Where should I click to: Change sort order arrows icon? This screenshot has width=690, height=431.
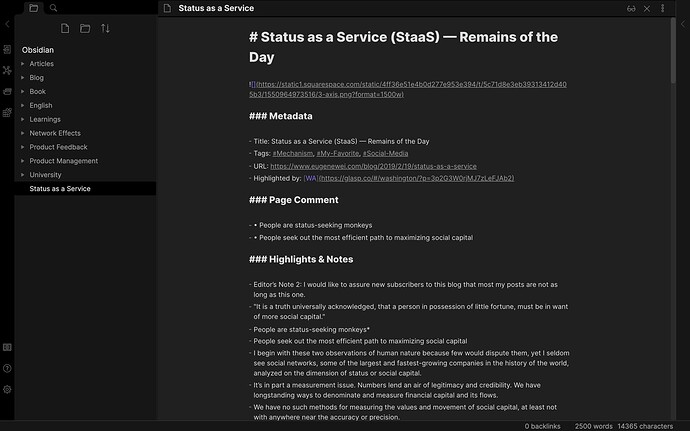click(x=105, y=29)
